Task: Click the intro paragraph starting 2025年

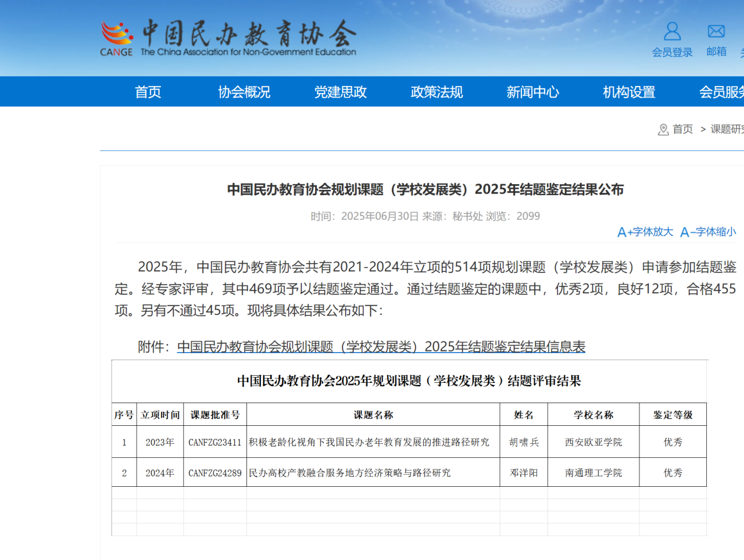Action: (425, 289)
